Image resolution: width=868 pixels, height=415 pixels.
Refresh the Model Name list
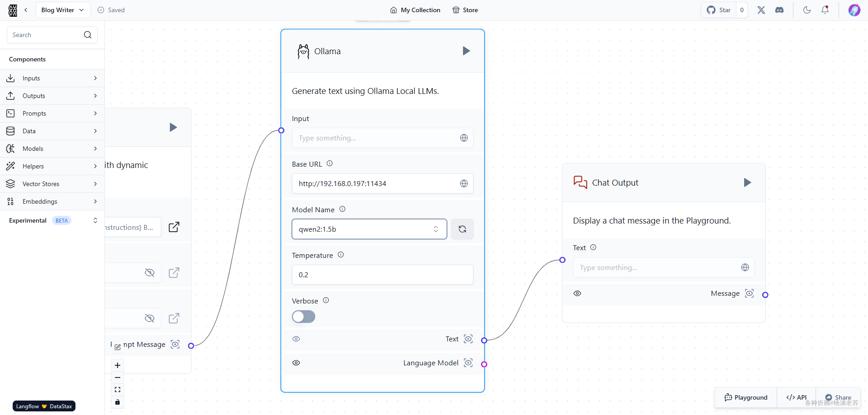(462, 229)
